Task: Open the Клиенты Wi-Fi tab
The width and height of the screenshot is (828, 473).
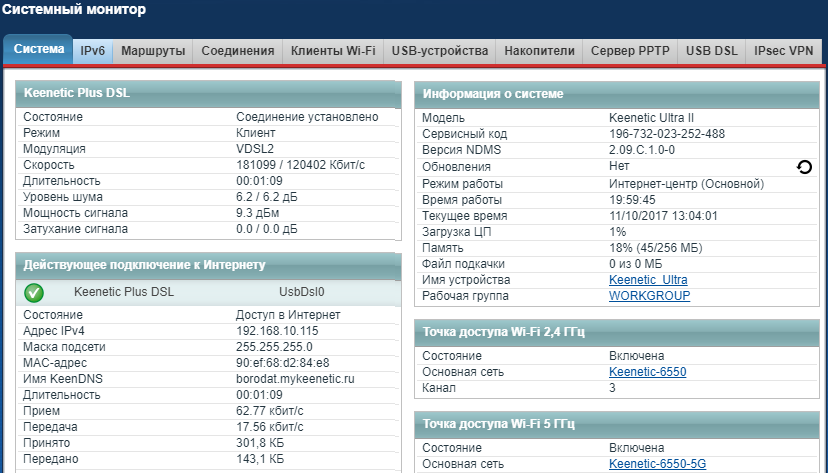Action: coord(332,50)
